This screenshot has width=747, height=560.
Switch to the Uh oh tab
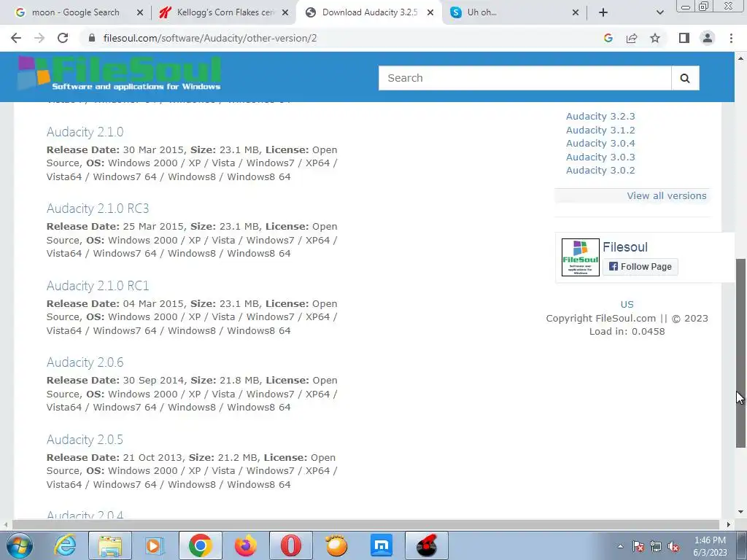pos(514,13)
